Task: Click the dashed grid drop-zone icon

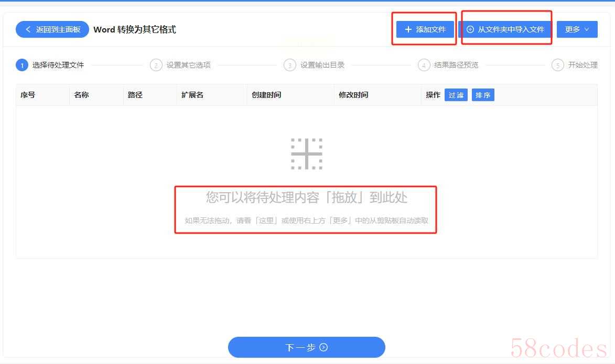Action: click(x=307, y=154)
